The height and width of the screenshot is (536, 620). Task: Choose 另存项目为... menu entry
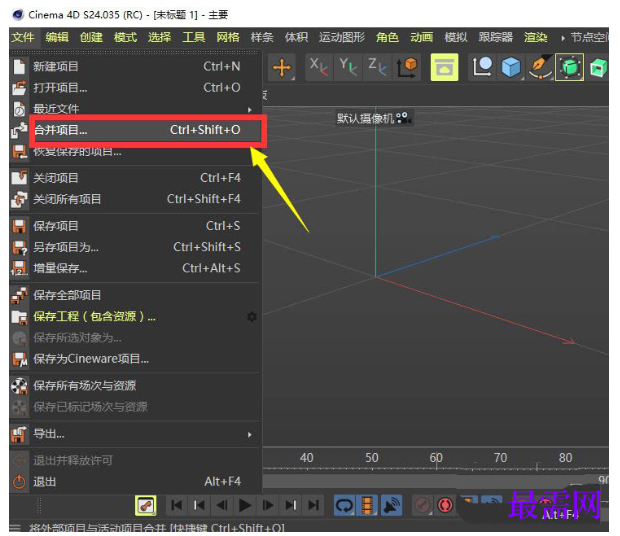point(135,247)
